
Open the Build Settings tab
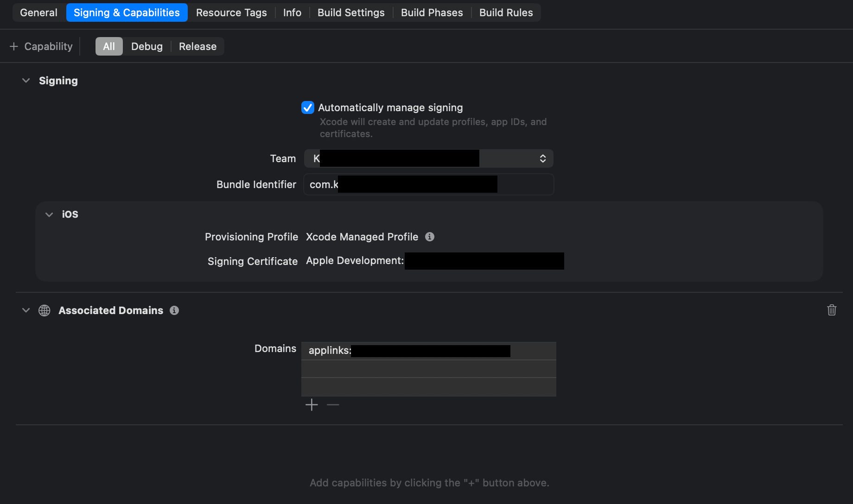(x=351, y=13)
